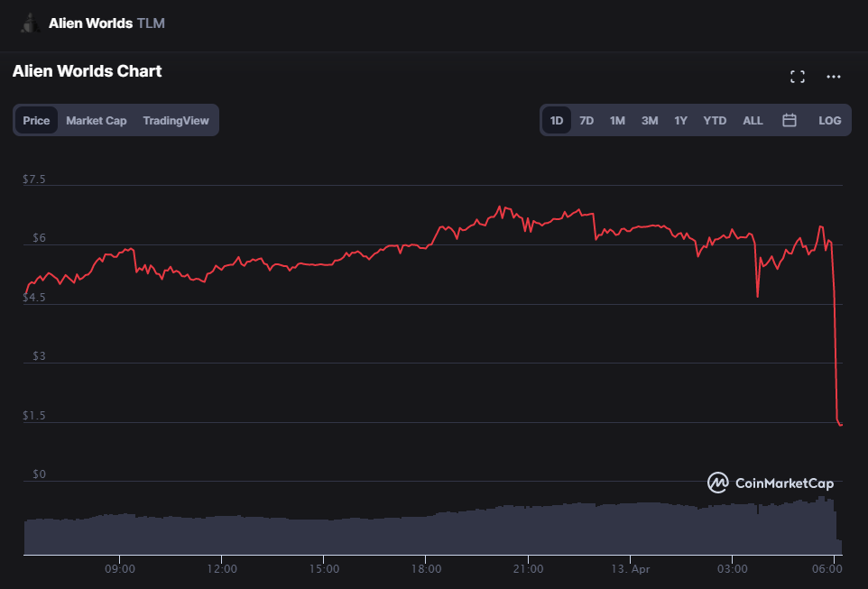Screen dimensions: 868x589
Task: Select the 1Y time range
Action: (680, 120)
